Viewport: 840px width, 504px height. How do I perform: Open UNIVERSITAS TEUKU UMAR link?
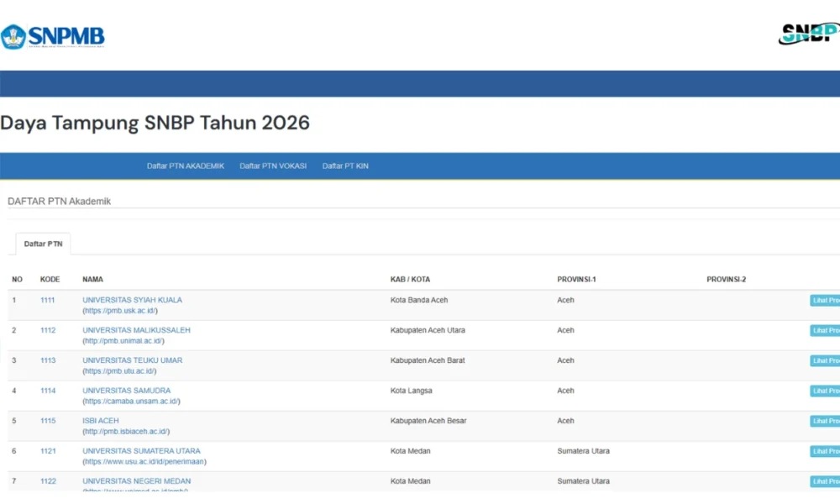[133, 360]
